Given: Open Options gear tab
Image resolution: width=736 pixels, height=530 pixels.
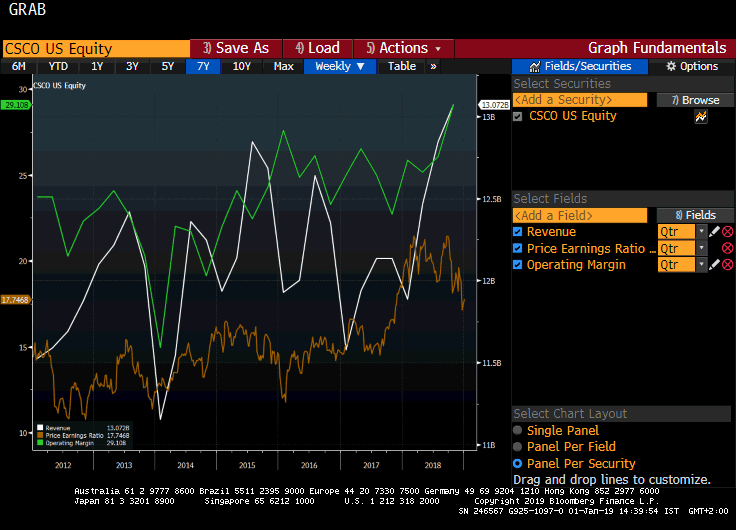Looking at the screenshot, I should tap(691, 66).
